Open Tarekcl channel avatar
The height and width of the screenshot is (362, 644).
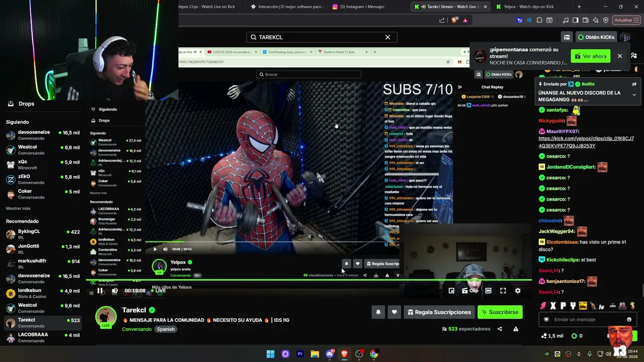[x=106, y=317]
